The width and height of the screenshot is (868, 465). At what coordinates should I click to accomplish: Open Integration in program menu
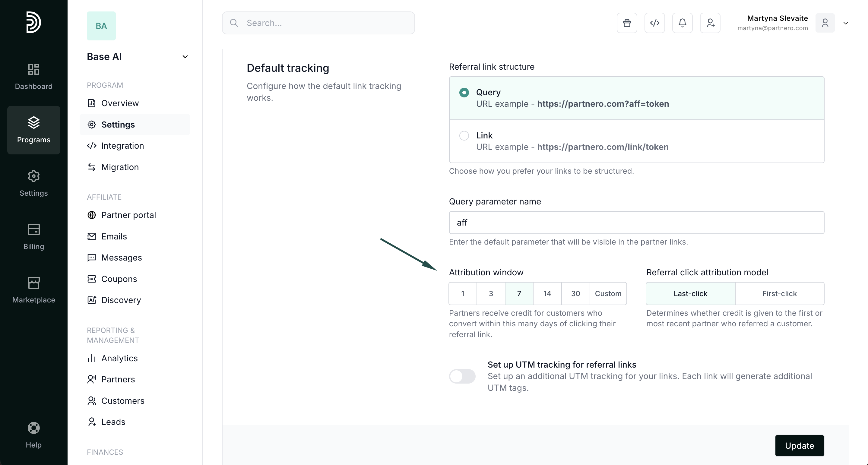click(122, 146)
